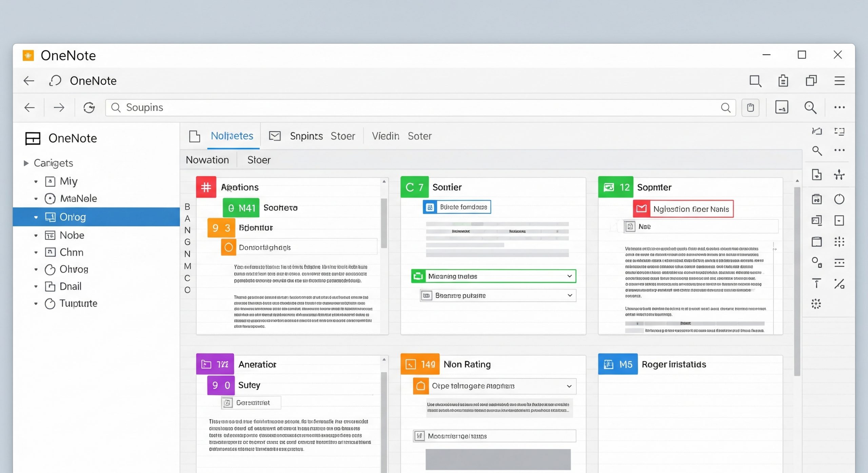Click the square with center dot icon
Image resolution: width=868 pixels, height=473 pixels.
click(x=839, y=221)
